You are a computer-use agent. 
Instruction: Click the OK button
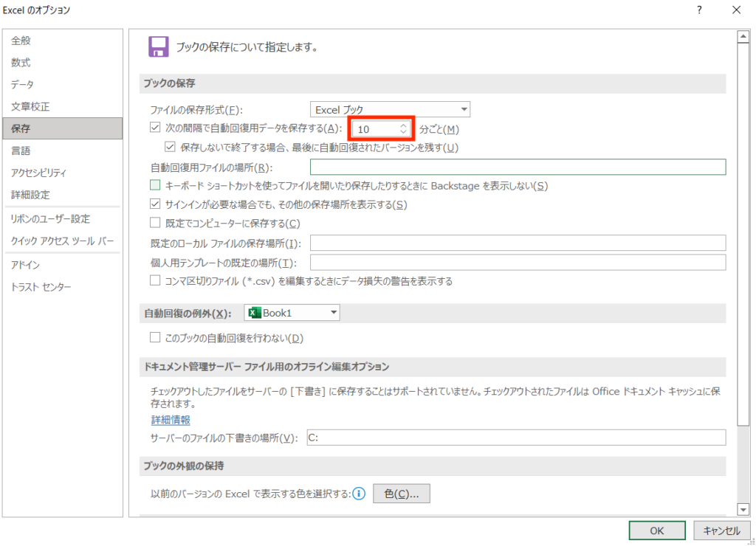(657, 531)
